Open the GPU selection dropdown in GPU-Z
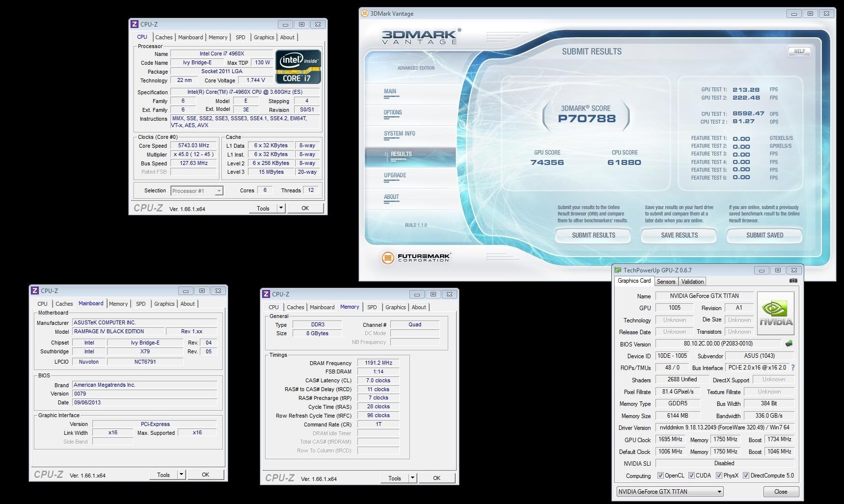844x504 pixels. pos(670,492)
